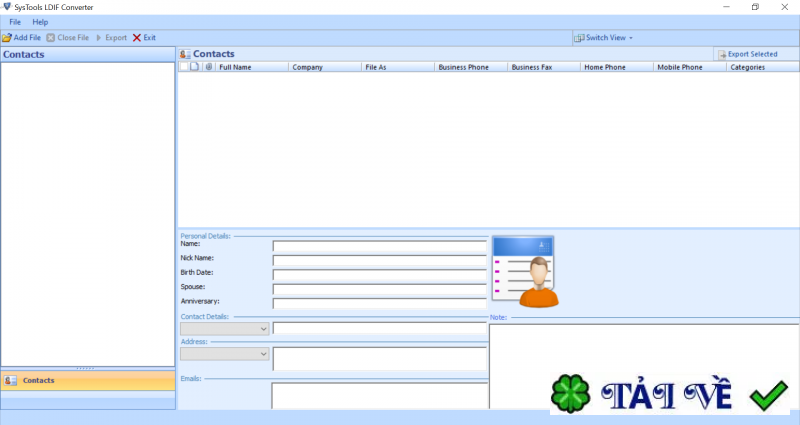Screen dimensions: 800x425
Task: Click the Birth Date input field
Action: pyautogui.click(x=380, y=274)
